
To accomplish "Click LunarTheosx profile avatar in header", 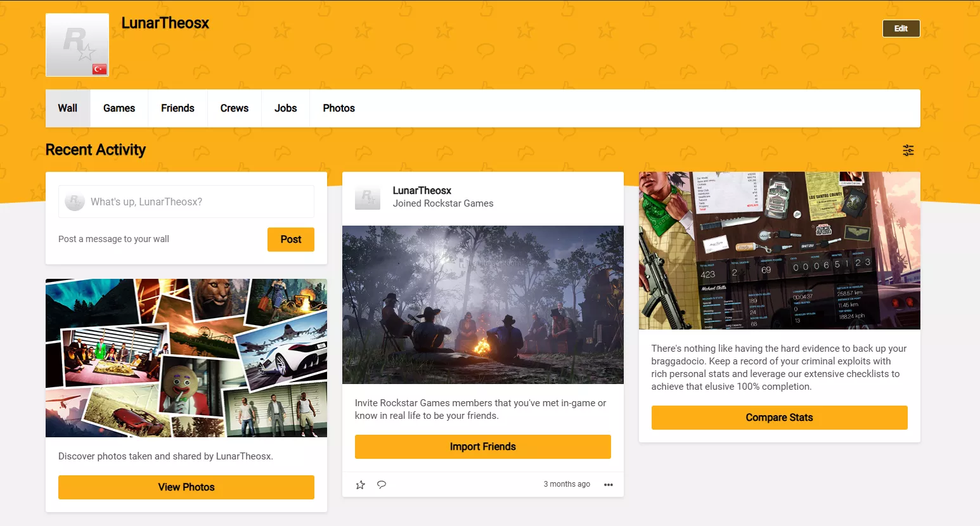I will coord(77,45).
